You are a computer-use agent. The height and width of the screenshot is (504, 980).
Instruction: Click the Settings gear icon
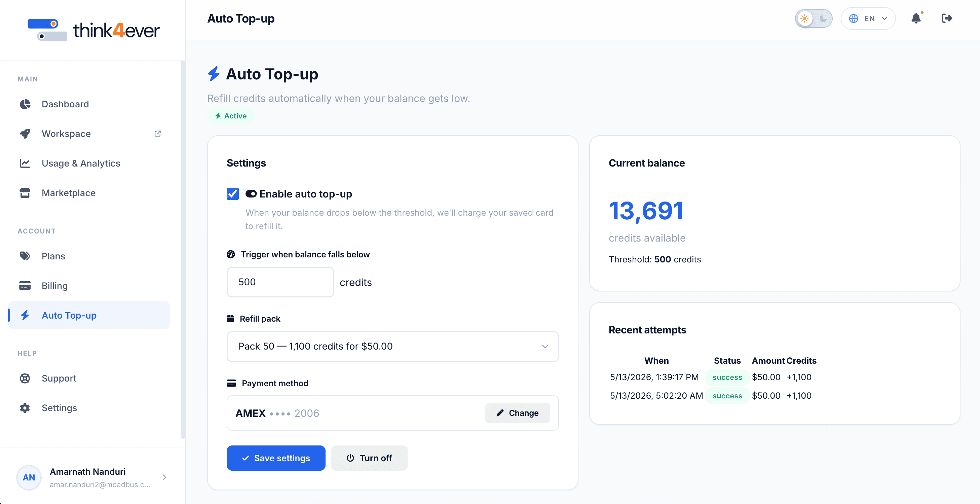pyautogui.click(x=25, y=408)
